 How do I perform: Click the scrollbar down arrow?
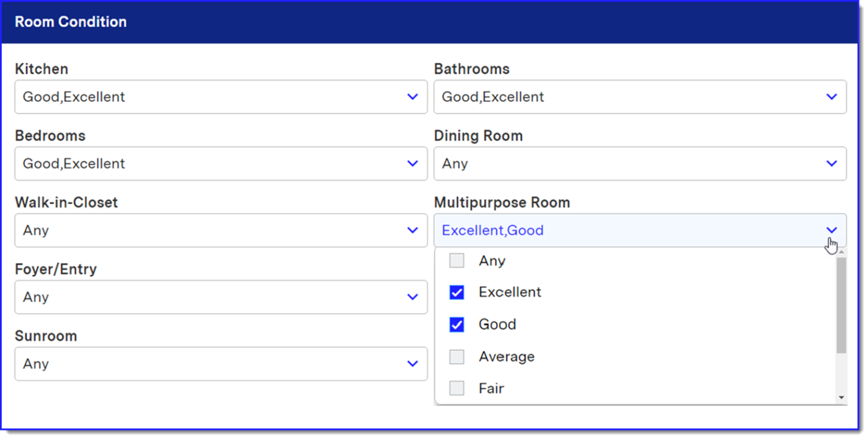[841, 397]
